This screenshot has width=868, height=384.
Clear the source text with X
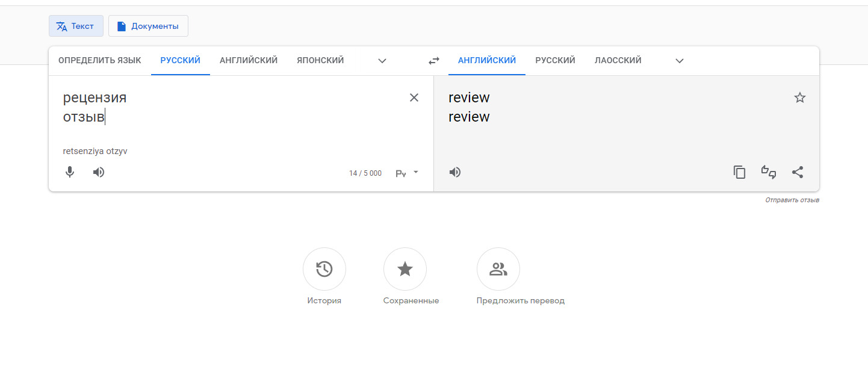414,98
